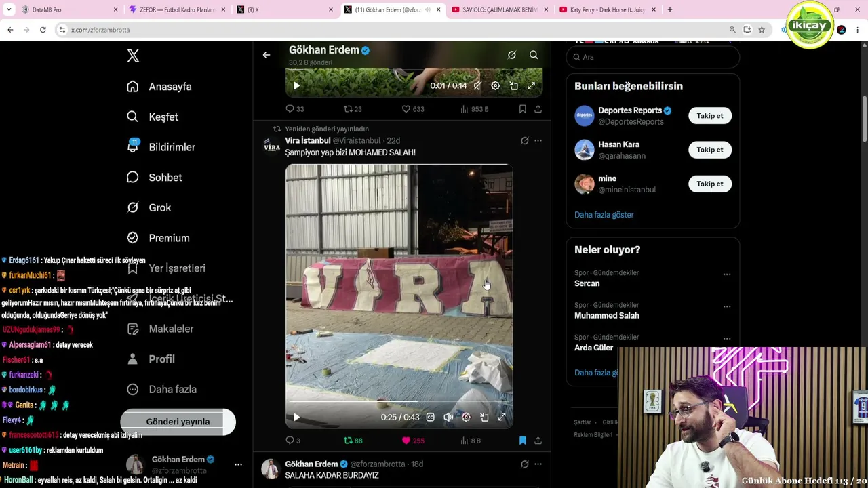Image resolution: width=868 pixels, height=488 pixels.
Task: Seek within the Vira İstanbul video progress bar
Action: coord(399,401)
